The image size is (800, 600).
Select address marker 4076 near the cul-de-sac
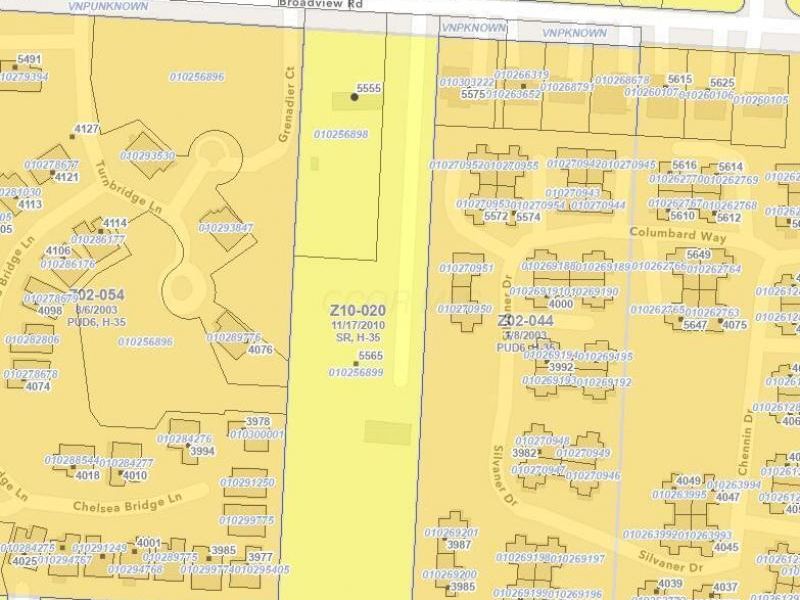[x=248, y=349]
